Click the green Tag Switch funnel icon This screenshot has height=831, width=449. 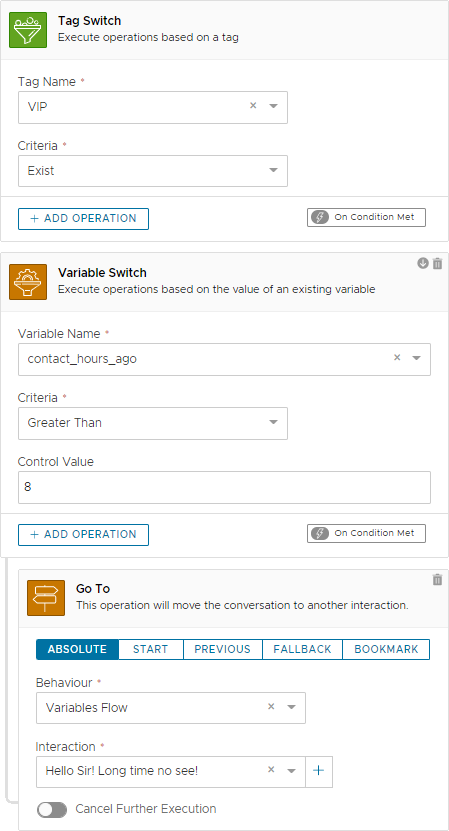click(x=28, y=30)
